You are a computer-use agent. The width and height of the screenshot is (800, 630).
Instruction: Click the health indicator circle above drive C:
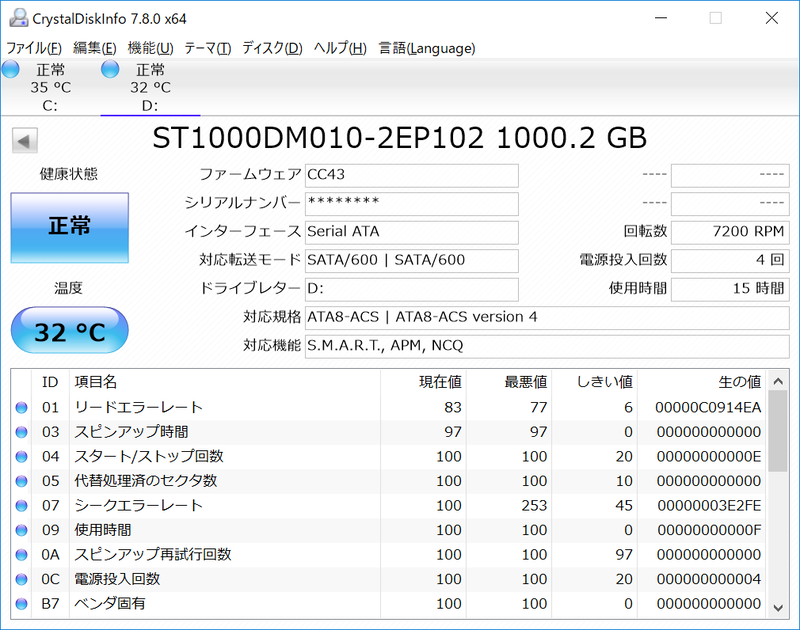(x=10, y=69)
